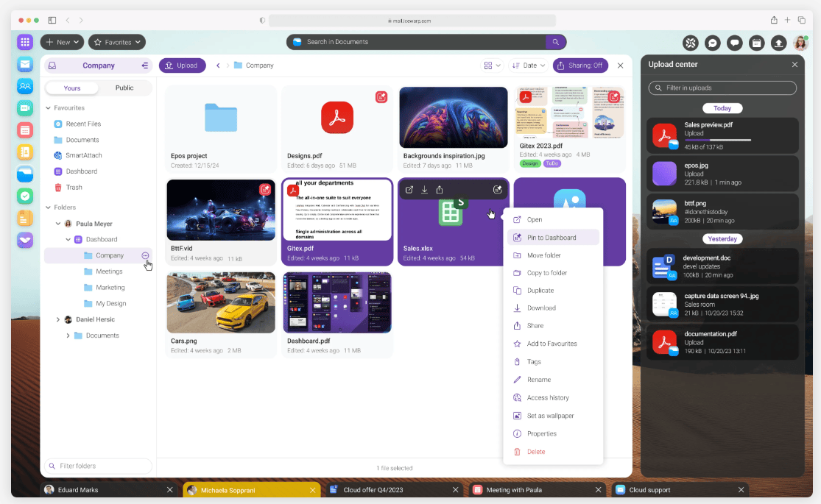
Task: Expand the Daniel Hersic folder tree
Action: pos(58,319)
